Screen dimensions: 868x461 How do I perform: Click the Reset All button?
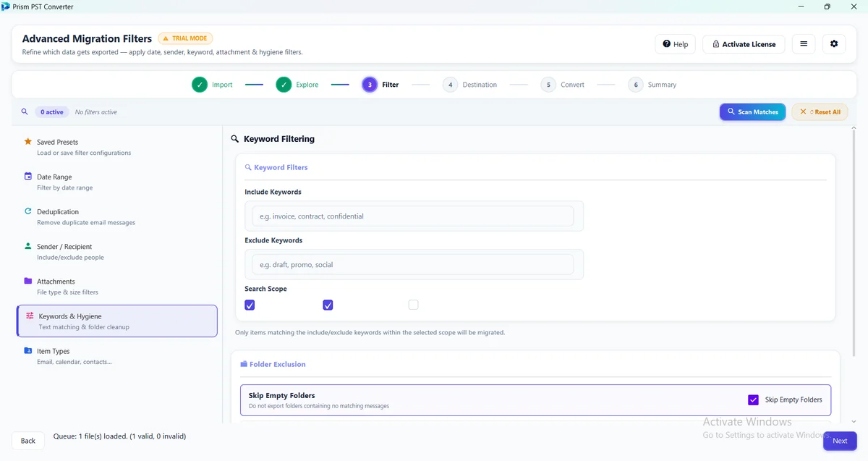(x=820, y=112)
